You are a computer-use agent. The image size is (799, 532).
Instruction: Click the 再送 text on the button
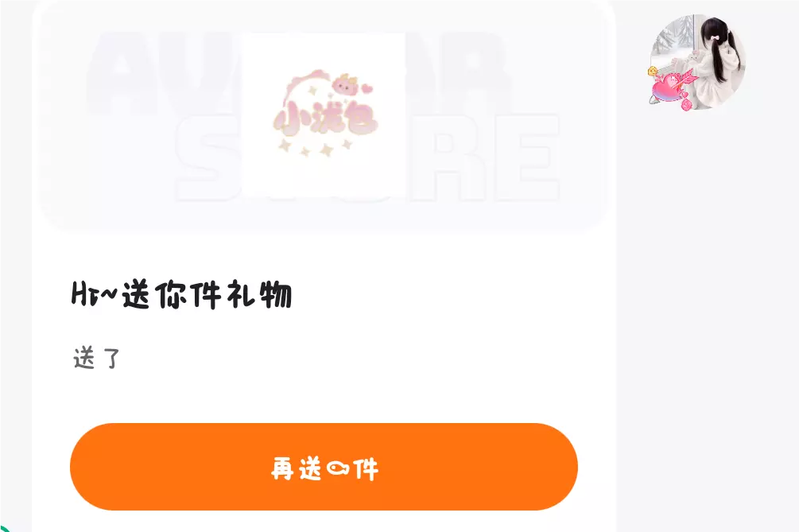pos(296,468)
